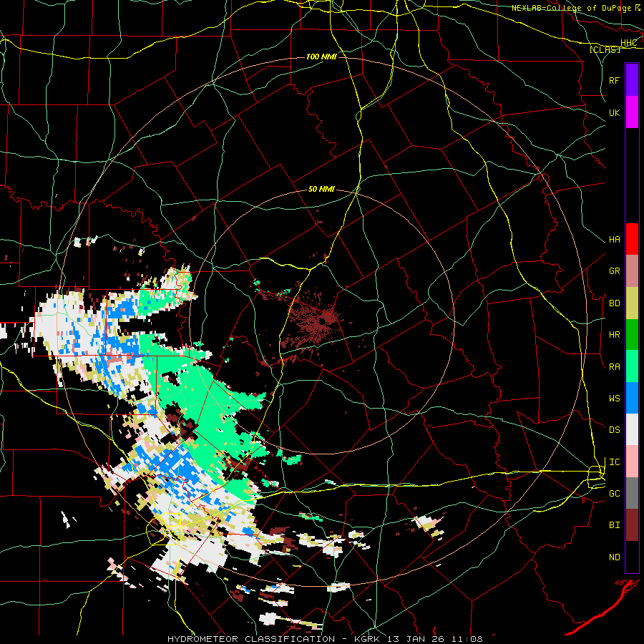Click the ND black legend swatch
This screenshot has width=644, height=644.
point(632,557)
